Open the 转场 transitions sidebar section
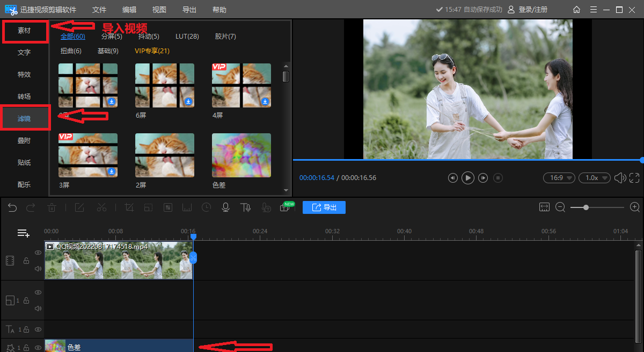Image resolution: width=644 pixels, height=352 pixels. [24, 97]
